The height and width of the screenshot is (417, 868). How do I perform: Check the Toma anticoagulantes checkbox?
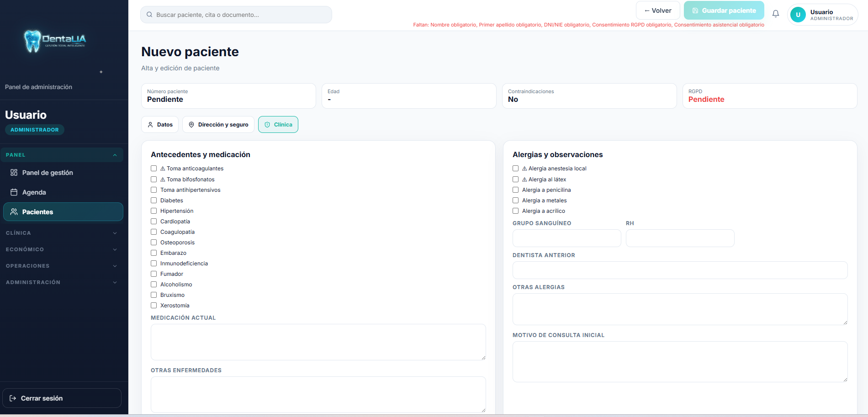click(154, 169)
